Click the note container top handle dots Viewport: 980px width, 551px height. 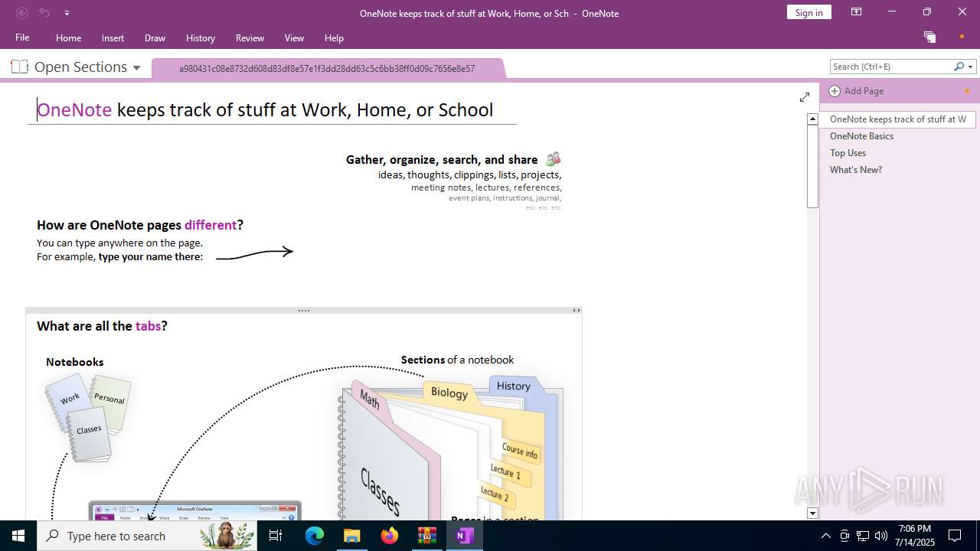click(x=304, y=311)
